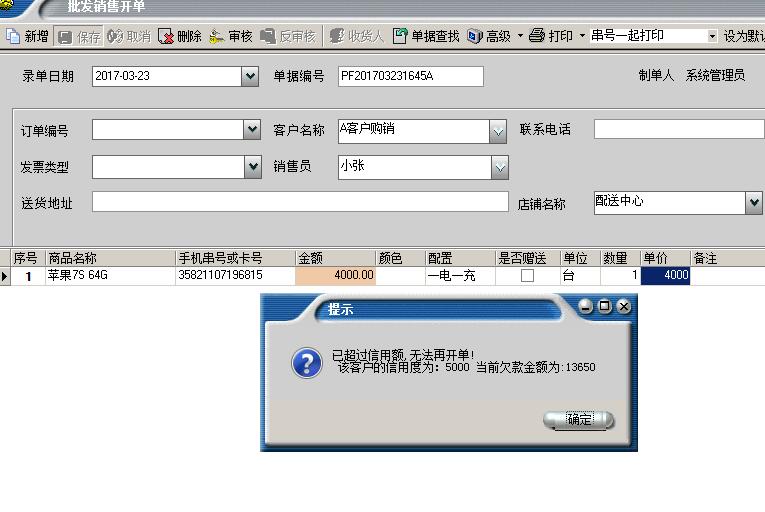Minimize the 提示 dialog
765x512 pixels.
pyautogui.click(x=585, y=307)
